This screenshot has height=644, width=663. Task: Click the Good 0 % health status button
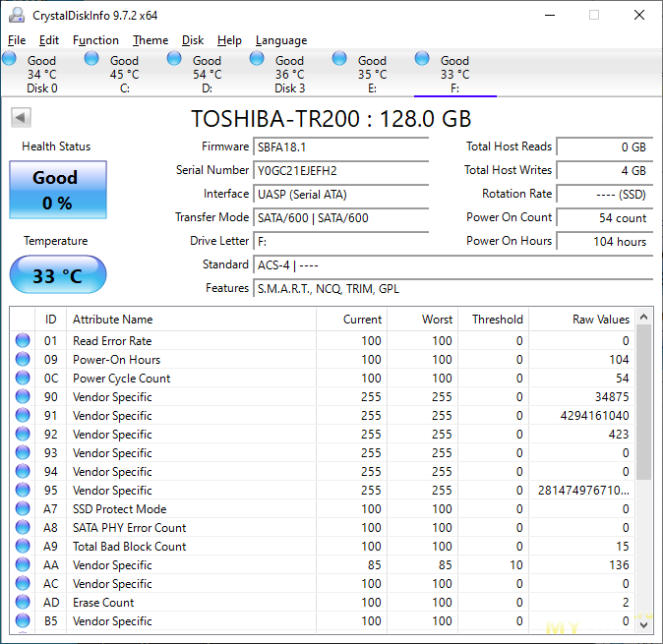pos(57,190)
